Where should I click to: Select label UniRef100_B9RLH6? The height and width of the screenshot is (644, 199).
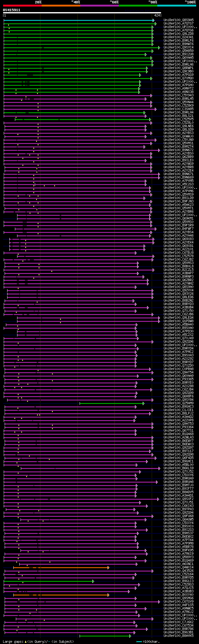[178, 65]
